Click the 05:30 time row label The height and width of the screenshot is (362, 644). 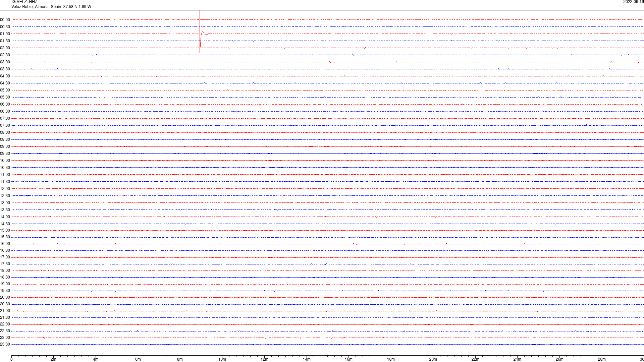5,97
